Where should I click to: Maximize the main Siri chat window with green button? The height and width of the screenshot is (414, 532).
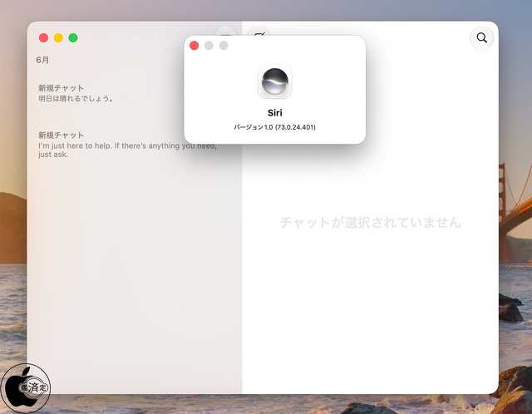tap(73, 37)
